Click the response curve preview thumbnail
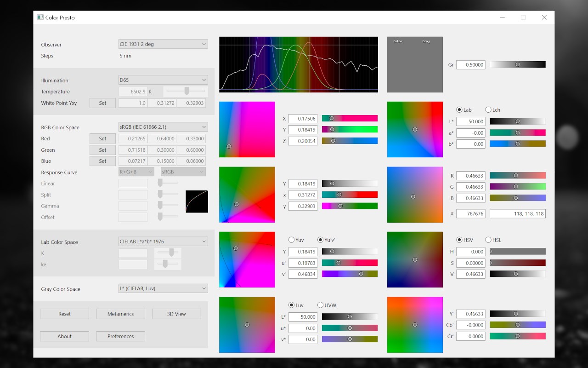Screen dimensions: 588x368 click(197, 201)
